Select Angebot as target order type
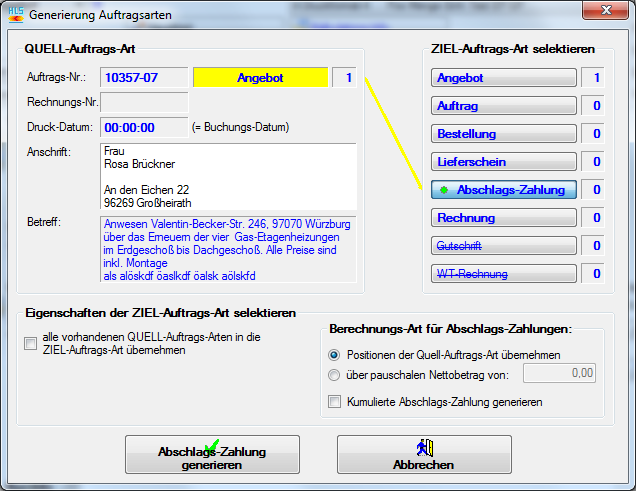Screen dimensions: 636x491 (504, 78)
